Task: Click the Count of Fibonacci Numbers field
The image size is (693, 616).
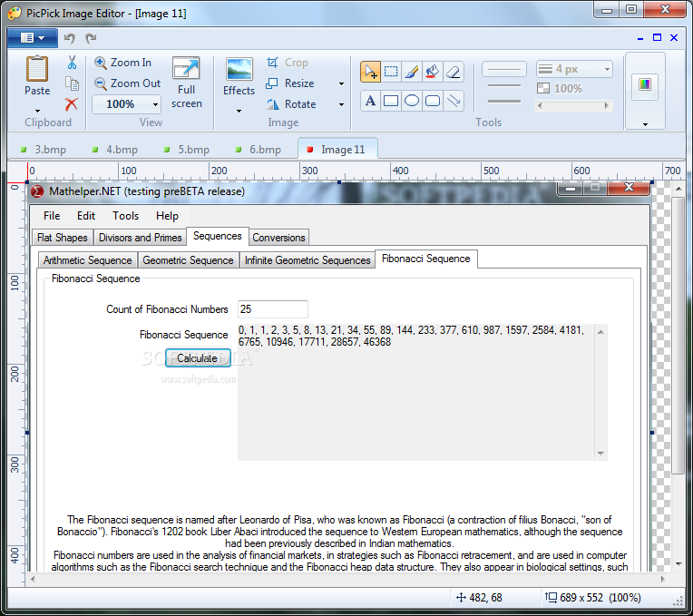Action: [x=273, y=309]
